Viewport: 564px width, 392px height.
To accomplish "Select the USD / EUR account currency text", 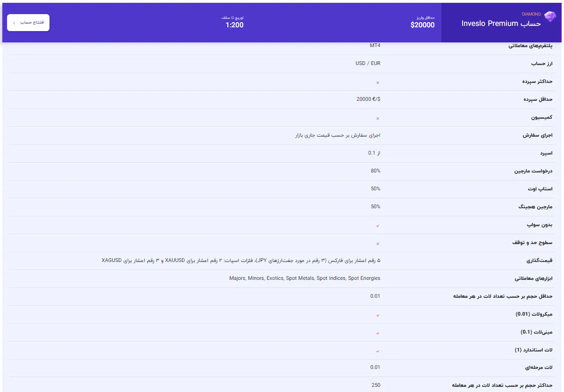I will point(368,64).
